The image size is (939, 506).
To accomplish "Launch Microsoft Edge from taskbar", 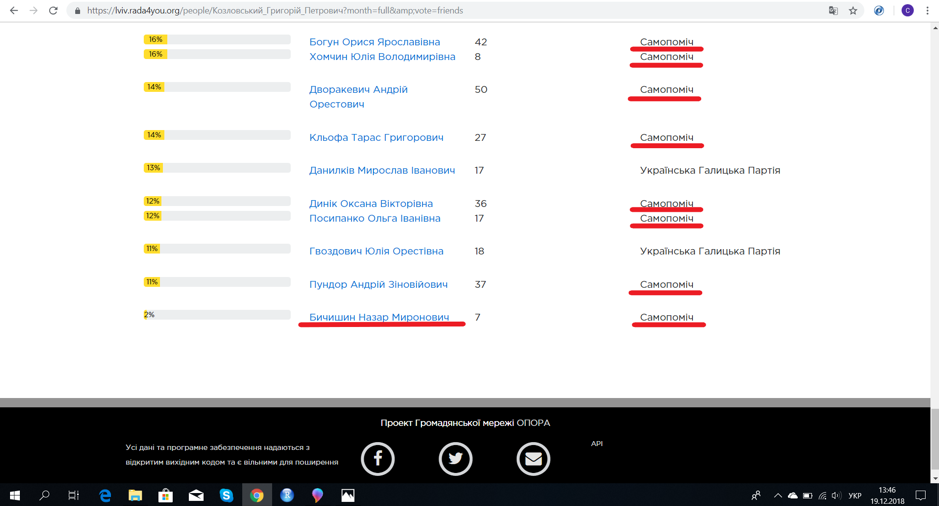I will [105, 495].
